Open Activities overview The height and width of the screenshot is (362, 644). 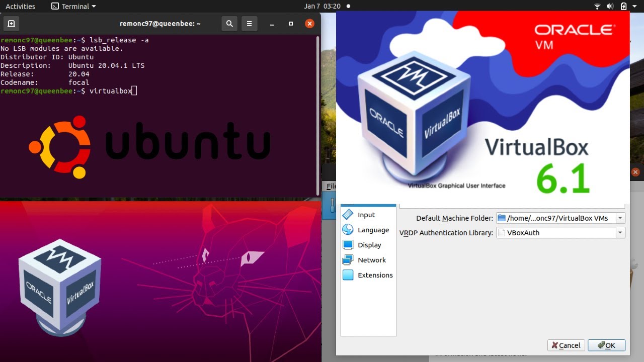click(20, 7)
